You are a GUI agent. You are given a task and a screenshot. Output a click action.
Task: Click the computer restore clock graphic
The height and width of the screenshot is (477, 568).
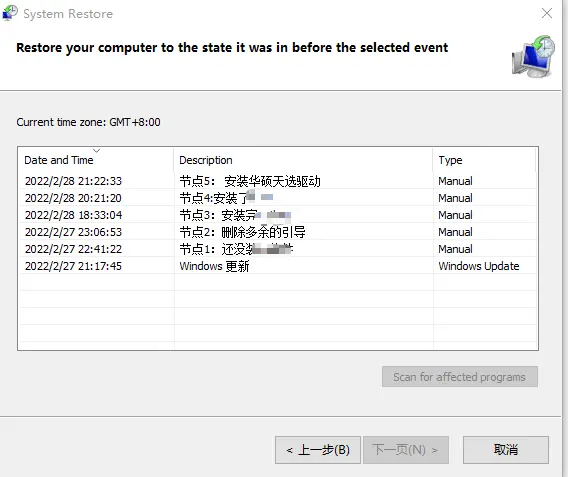(x=533, y=56)
